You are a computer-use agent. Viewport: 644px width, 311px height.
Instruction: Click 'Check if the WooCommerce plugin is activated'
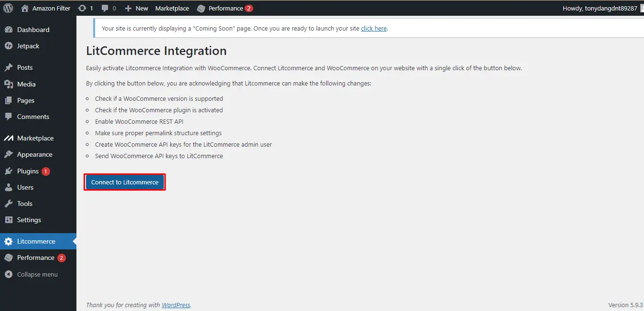click(159, 110)
